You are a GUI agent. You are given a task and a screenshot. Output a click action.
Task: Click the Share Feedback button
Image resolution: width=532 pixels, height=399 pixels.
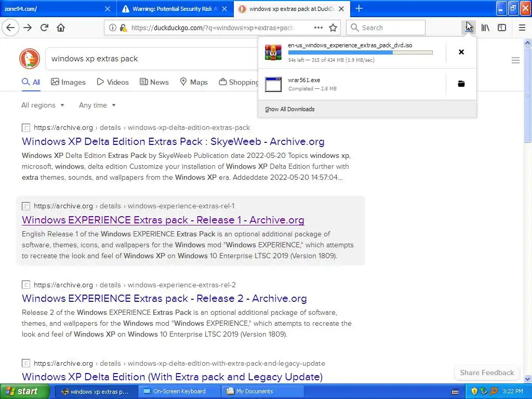[x=487, y=373]
